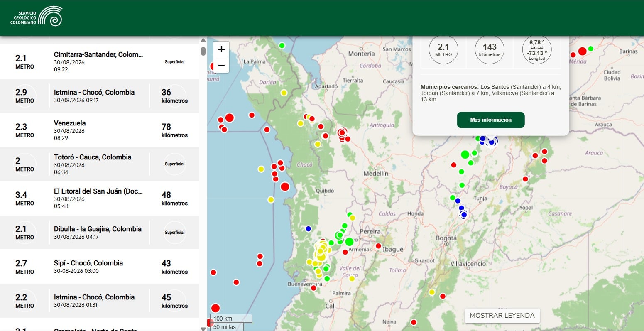Click the yellow marker south of Villavicencio

pos(432,292)
